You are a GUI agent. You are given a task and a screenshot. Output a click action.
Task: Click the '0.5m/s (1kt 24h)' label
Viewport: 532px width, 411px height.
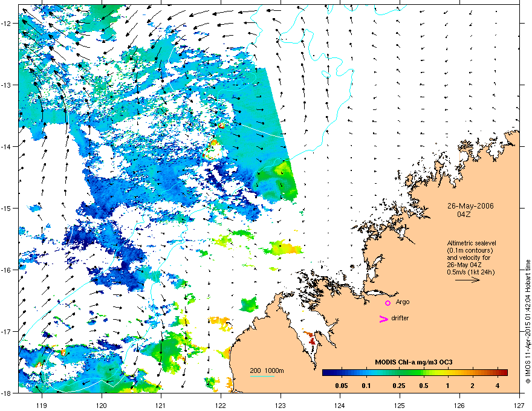pos(470,272)
